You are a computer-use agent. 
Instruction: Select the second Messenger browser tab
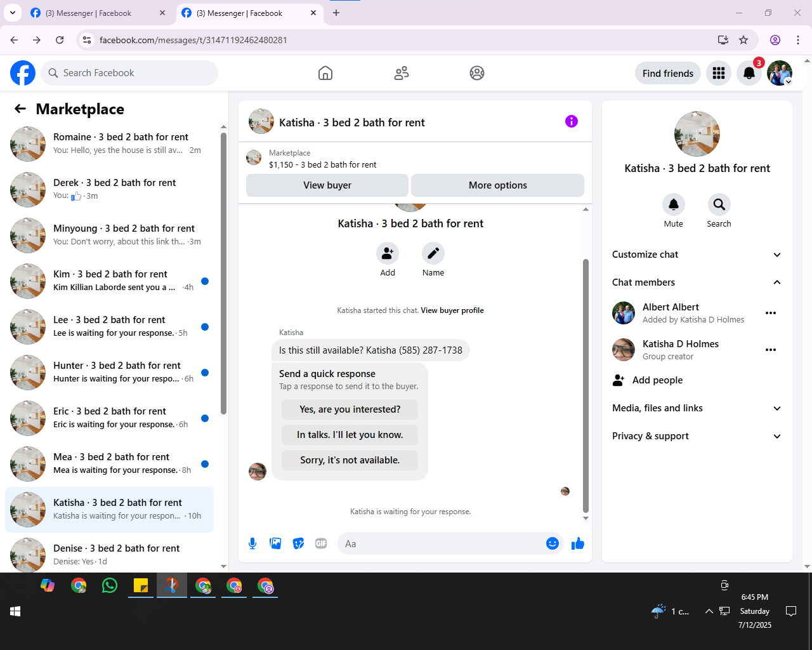point(249,13)
